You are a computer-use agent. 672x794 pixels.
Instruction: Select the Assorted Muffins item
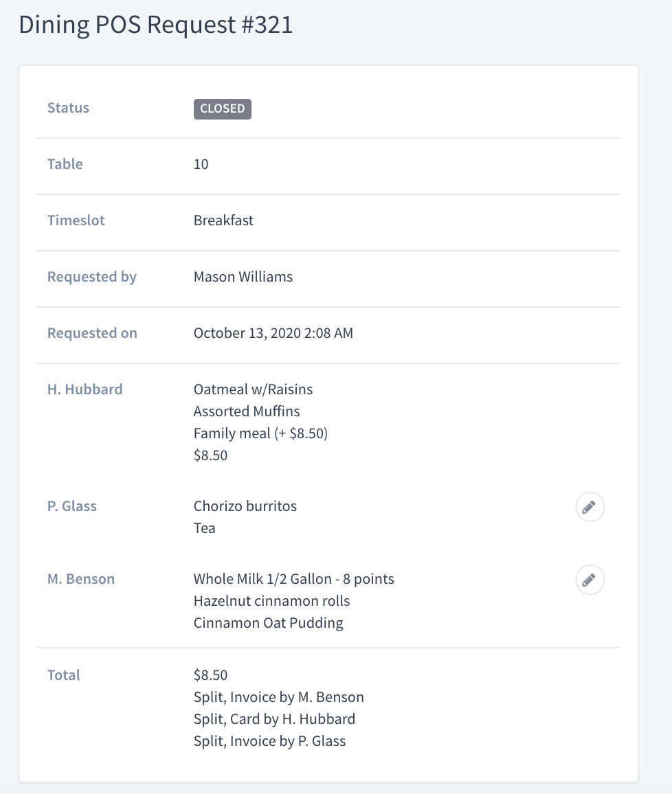pos(247,411)
